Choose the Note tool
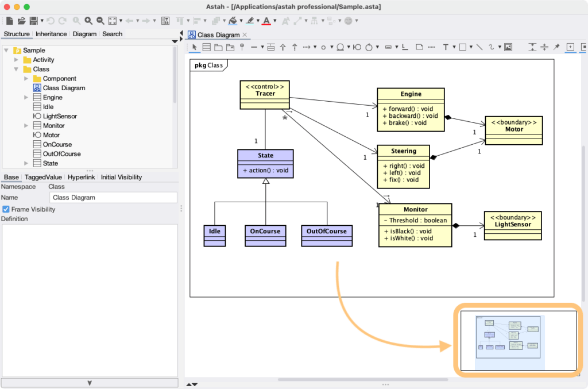 (420, 47)
